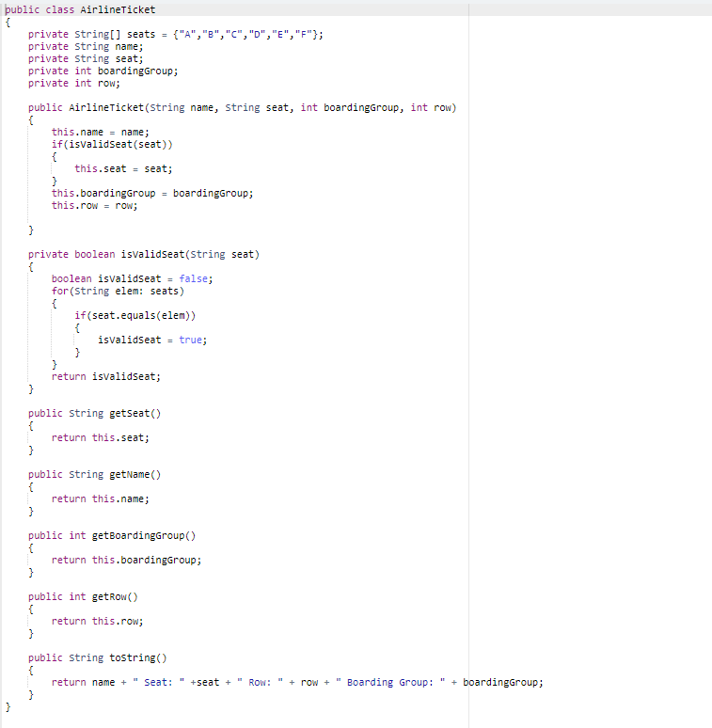Click the 'public int getRow()' method signature
Viewport: 712px width, 728px height.
click(83, 596)
